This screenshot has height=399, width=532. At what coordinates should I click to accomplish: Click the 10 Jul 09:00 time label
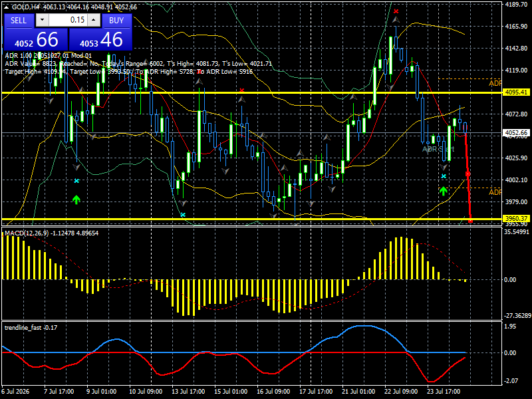point(146,391)
